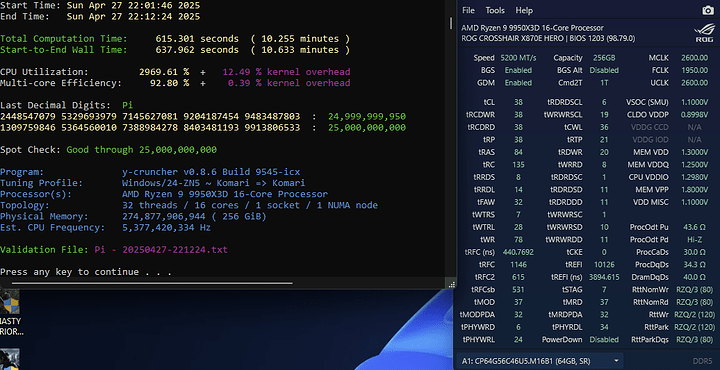Click the ROG CROSSHAIR X870E HERO BIOS line
This screenshot has height=370, width=720.
pos(548,39)
